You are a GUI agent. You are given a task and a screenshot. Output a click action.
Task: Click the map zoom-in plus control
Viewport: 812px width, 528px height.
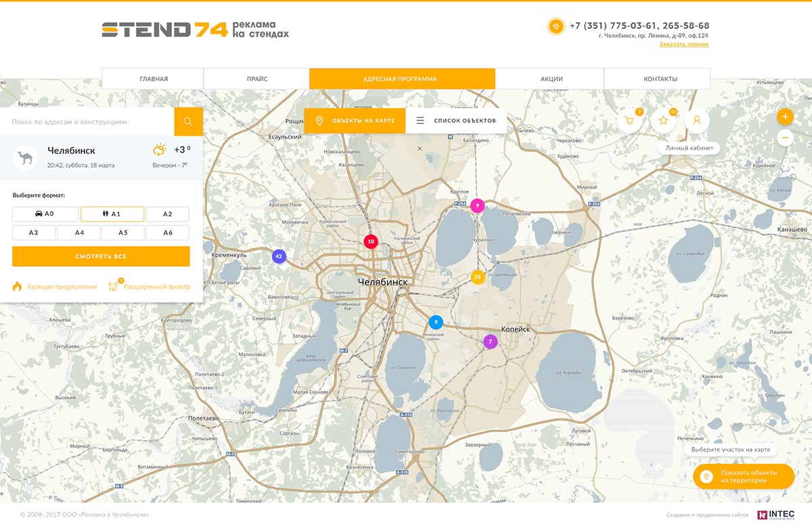click(785, 116)
